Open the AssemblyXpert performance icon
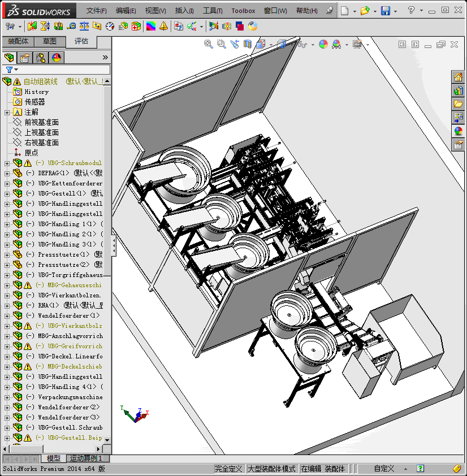This screenshot has width=467, height=476. (x=123, y=27)
